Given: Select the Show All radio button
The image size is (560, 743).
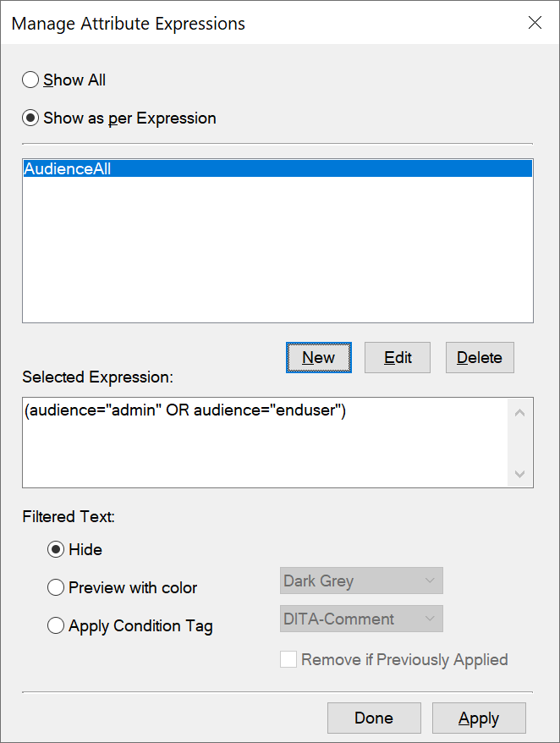Looking at the screenshot, I should [31, 80].
